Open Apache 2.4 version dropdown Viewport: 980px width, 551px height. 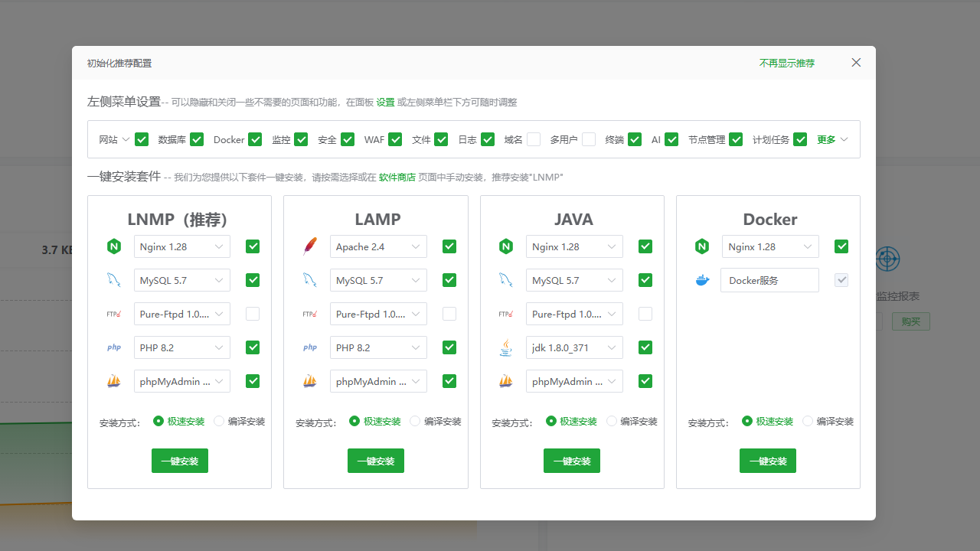click(x=378, y=246)
